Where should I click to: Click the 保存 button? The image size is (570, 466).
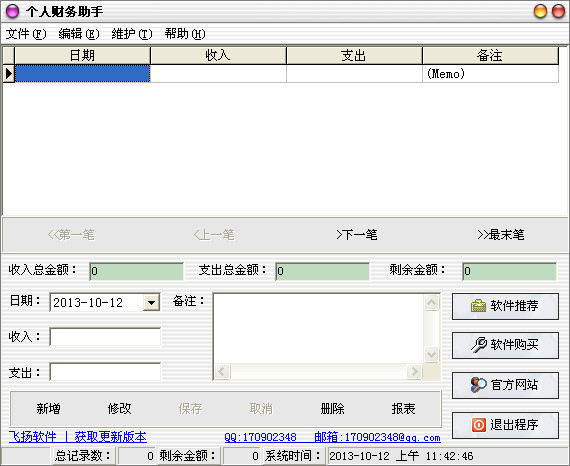(190, 409)
